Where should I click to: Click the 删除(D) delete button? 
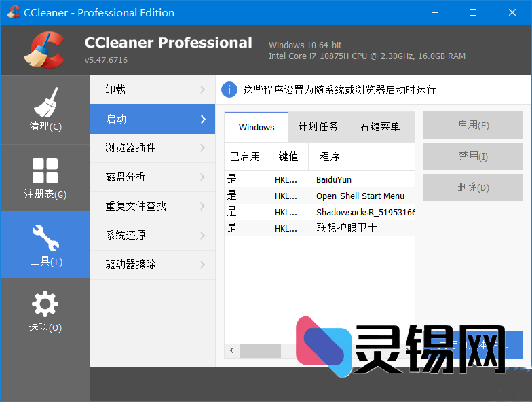(473, 187)
